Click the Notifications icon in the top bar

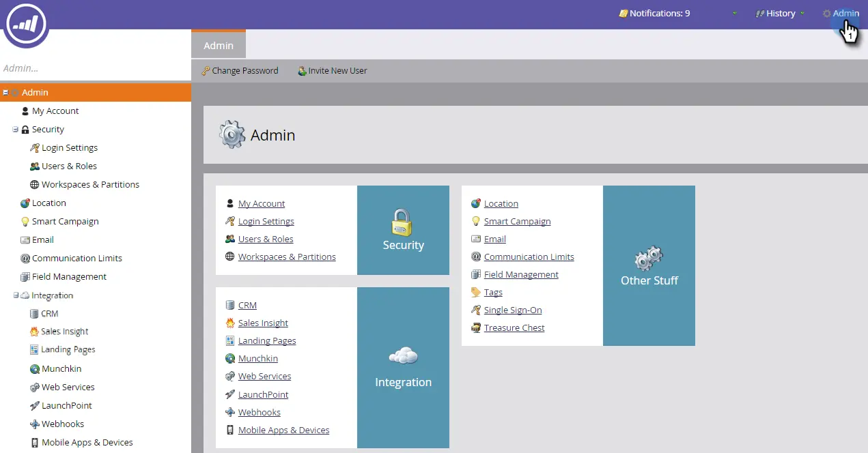pos(624,13)
